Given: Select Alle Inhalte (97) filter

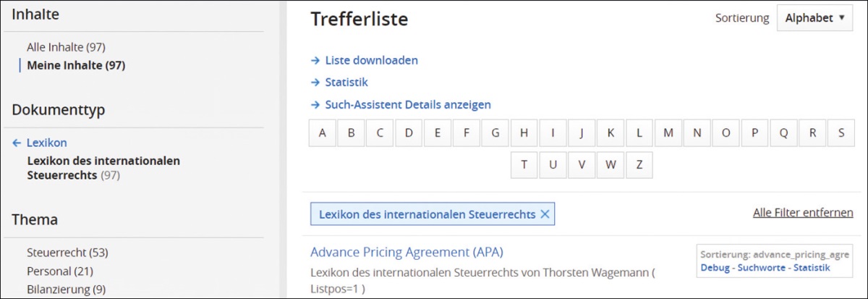Looking at the screenshot, I should [66, 47].
